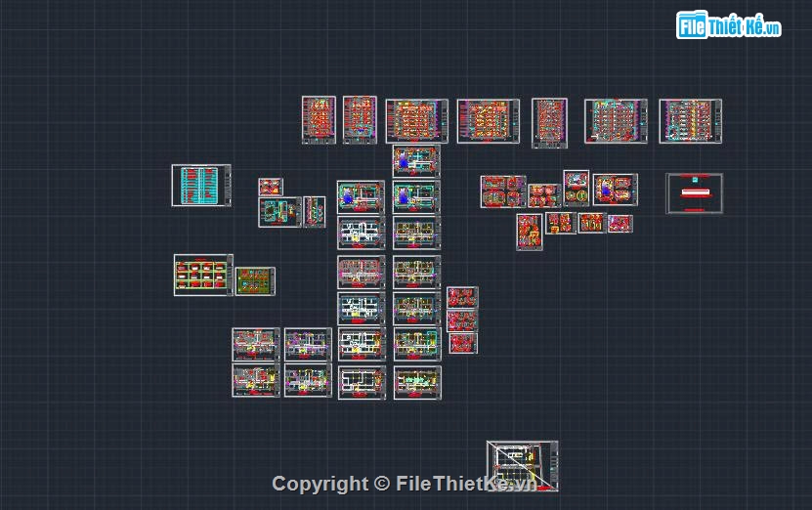812x510 pixels.
Task: Select the rightmost sheet in the top row
Action: (x=690, y=121)
